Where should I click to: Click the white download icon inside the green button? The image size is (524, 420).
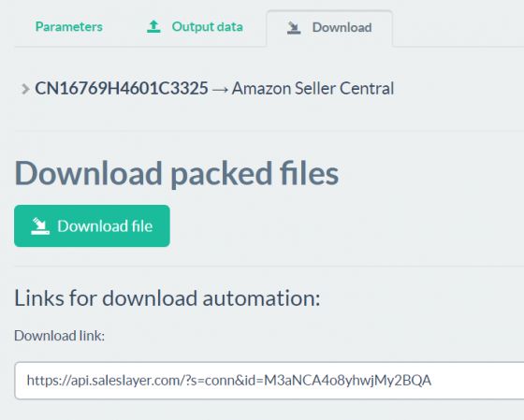pyautogui.click(x=40, y=226)
